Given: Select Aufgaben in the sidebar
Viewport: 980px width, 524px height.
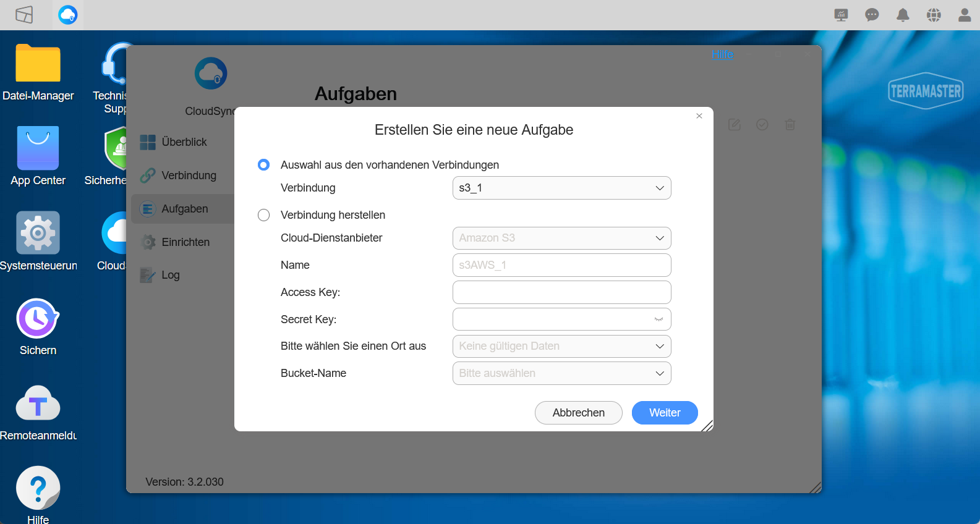Looking at the screenshot, I should point(183,209).
